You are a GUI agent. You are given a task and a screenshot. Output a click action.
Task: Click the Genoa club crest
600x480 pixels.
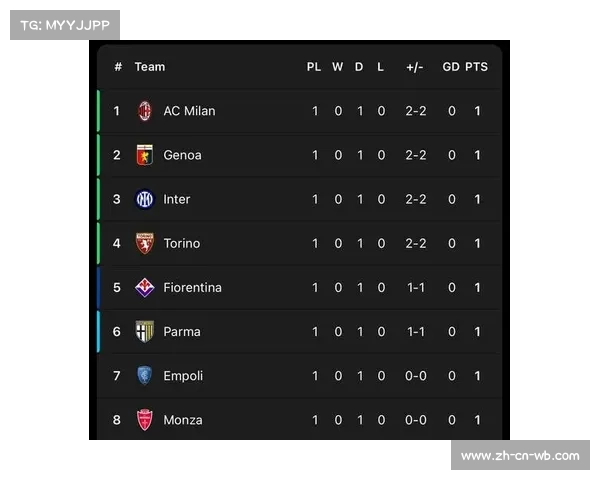[145, 155]
